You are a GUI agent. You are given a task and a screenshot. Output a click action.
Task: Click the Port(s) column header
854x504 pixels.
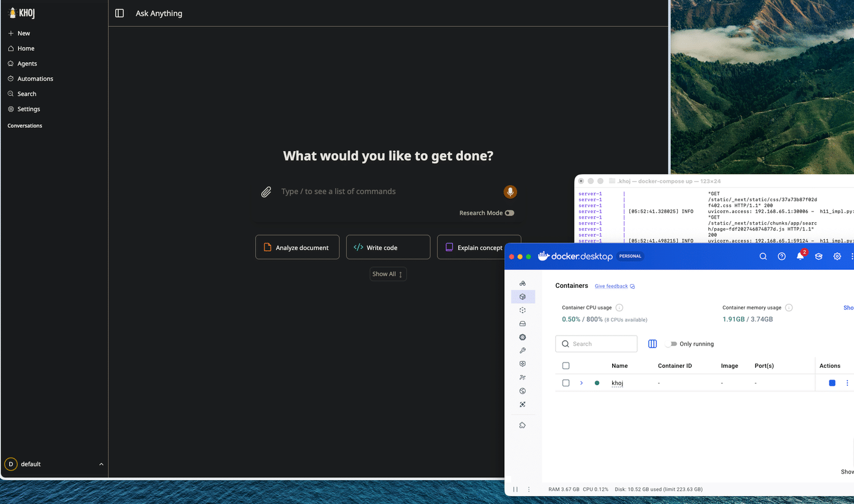coord(764,365)
